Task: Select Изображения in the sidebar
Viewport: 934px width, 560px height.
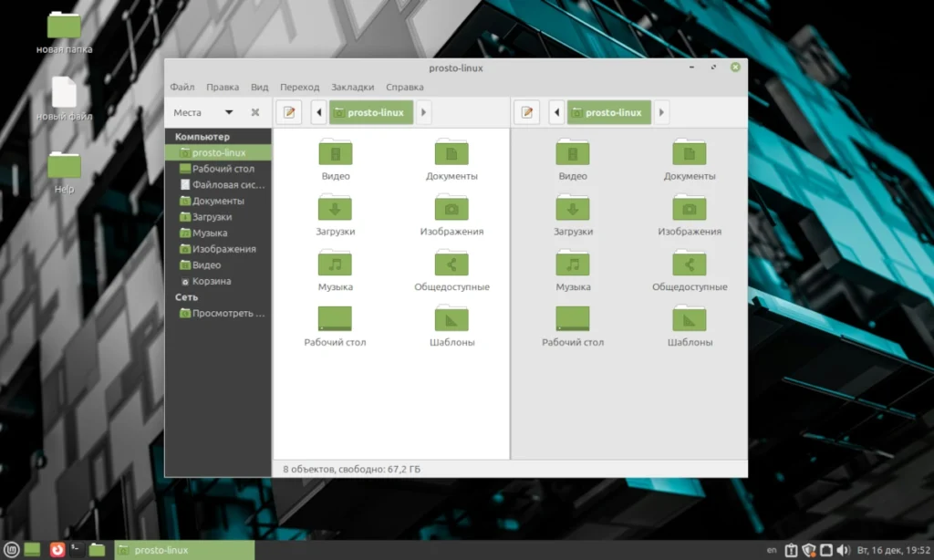Action: click(x=218, y=249)
